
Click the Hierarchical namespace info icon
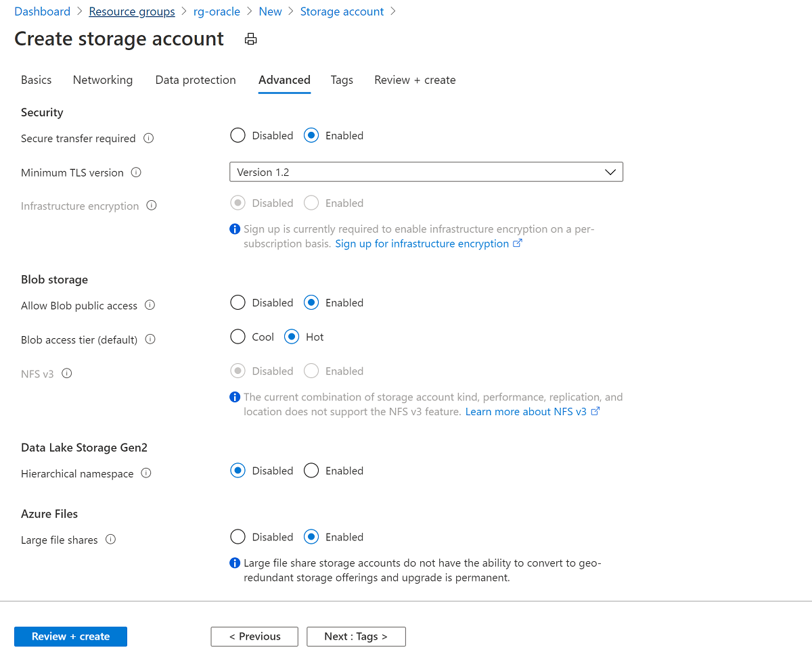(x=145, y=473)
